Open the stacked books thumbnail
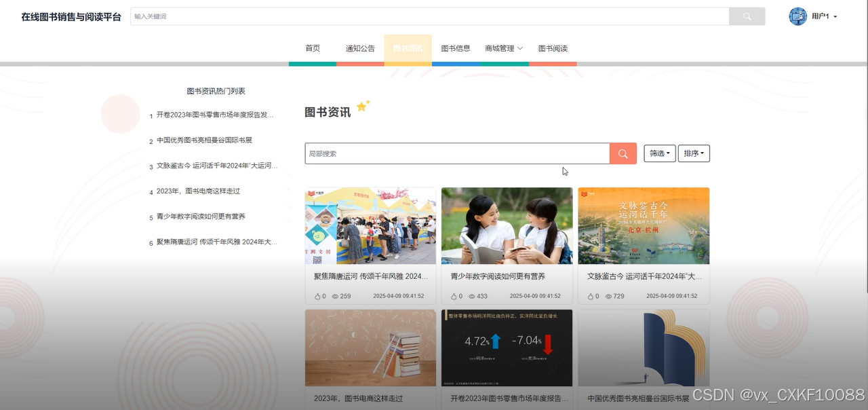868x410 pixels. 370,348
